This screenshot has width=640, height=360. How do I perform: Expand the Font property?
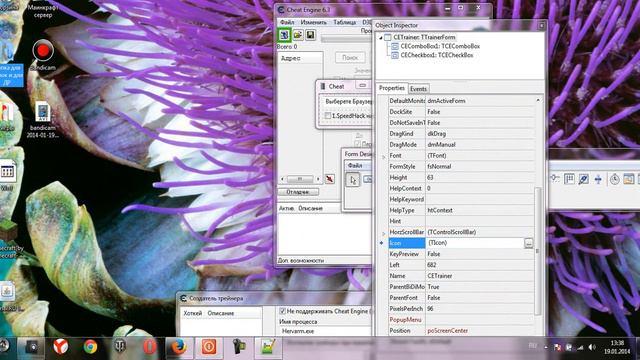pos(383,156)
